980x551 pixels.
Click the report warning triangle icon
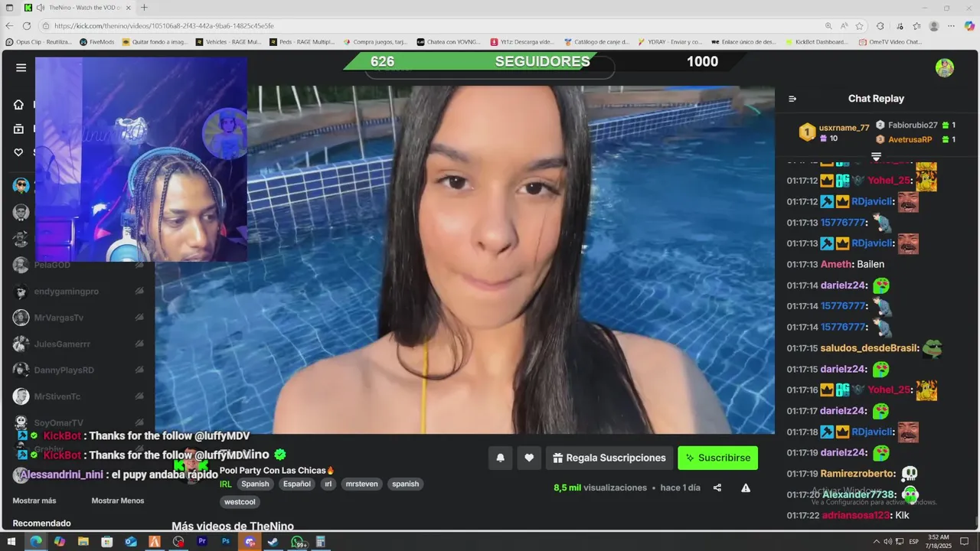click(746, 487)
